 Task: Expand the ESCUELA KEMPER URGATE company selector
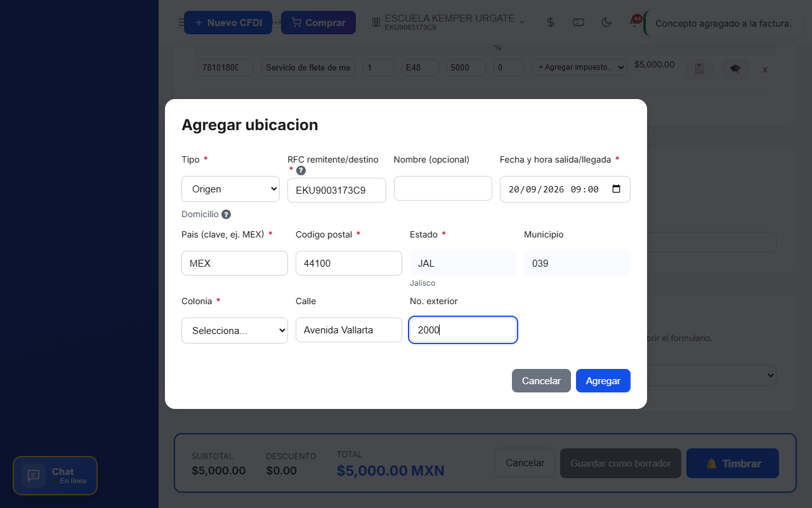point(449,22)
